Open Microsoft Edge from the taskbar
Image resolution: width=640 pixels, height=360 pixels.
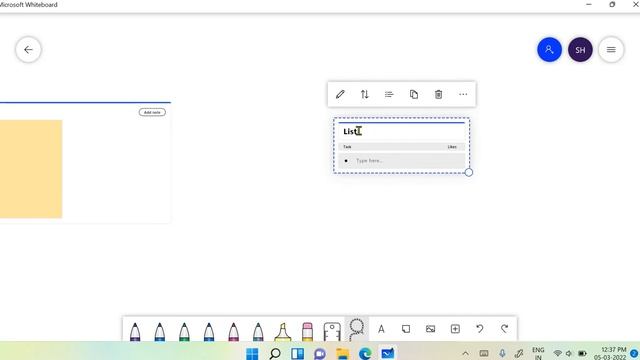click(365, 353)
